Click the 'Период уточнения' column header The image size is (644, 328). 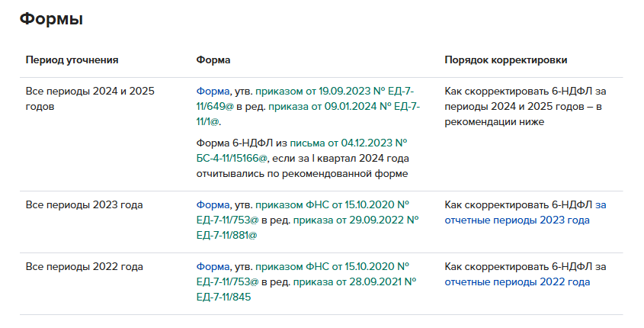point(72,59)
